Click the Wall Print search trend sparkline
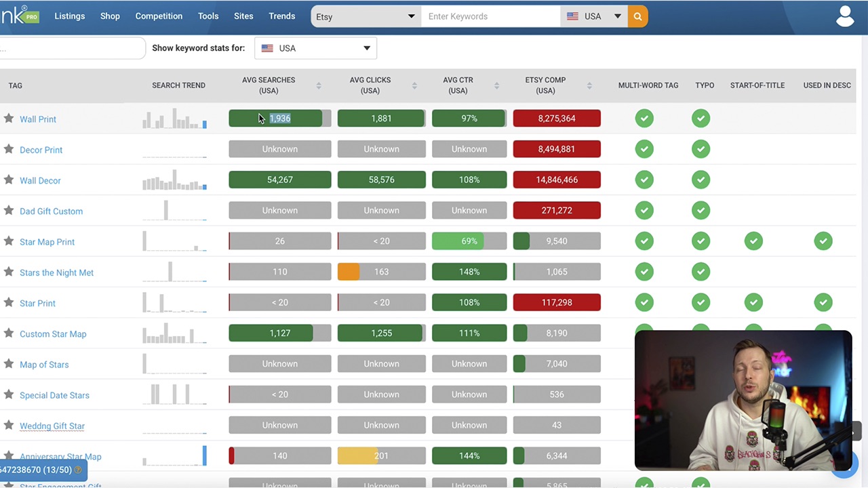 [x=175, y=119]
